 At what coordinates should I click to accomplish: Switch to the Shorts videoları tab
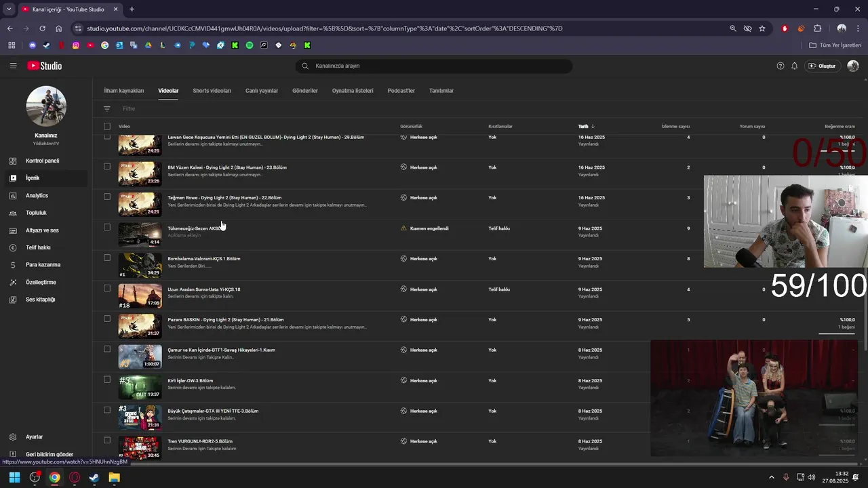coord(212,91)
